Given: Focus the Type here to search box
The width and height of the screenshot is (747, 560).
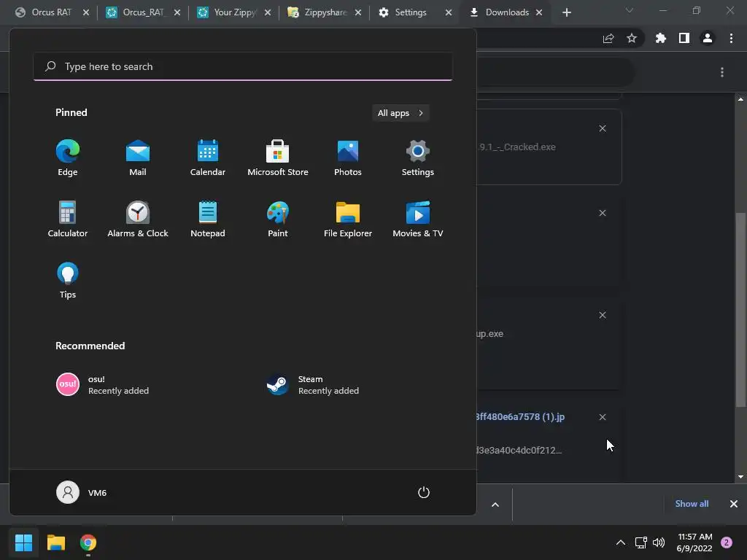Looking at the screenshot, I should tap(243, 66).
